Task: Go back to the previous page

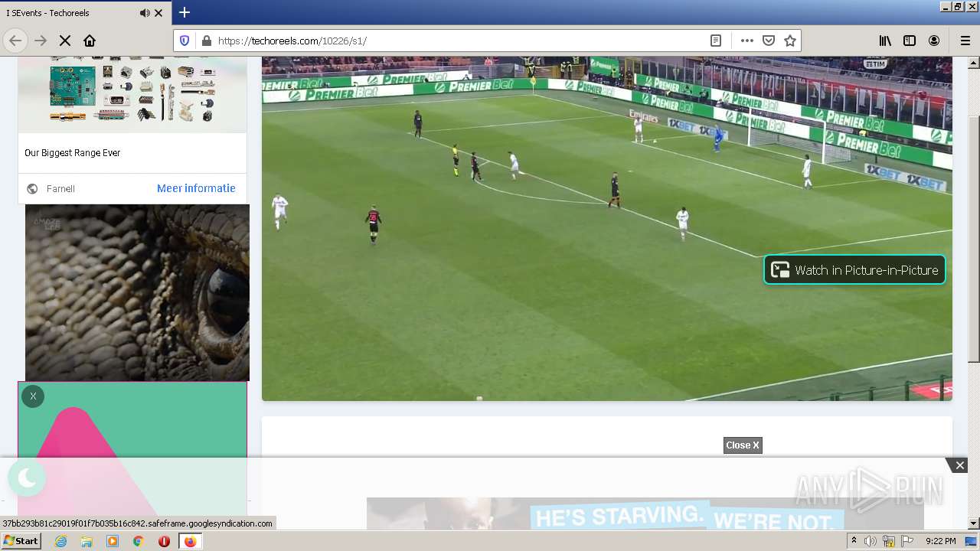Action: pyautogui.click(x=15, y=41)
